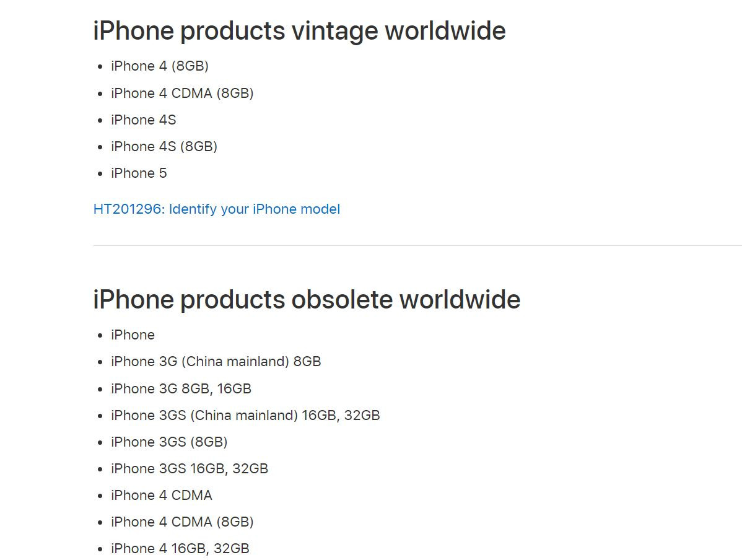The image size is (742, 560).
Task: Click the 'iPhone 4S' entry without storage size
Action: pyautogui.click(x=143, y=120)
